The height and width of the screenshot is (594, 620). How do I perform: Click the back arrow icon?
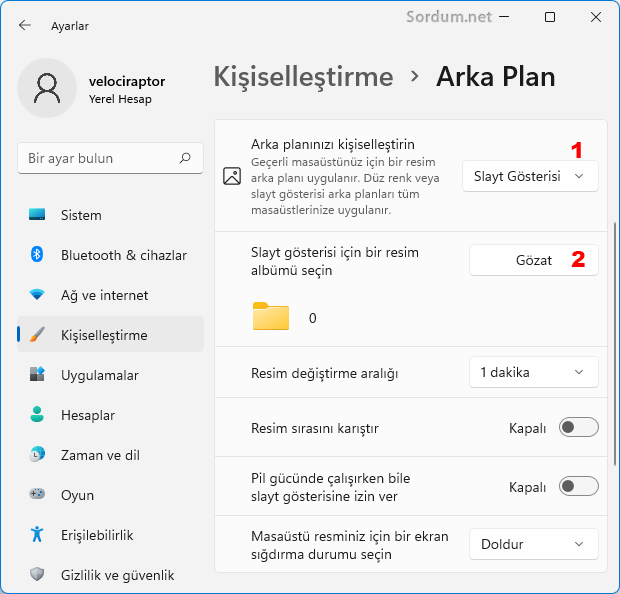[x=25, y=25]
